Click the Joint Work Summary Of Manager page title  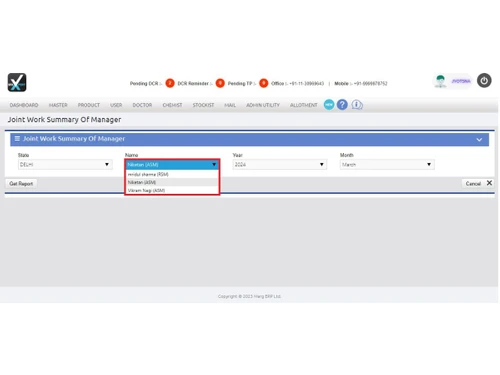pyautogui.click(x=64, y=119)
